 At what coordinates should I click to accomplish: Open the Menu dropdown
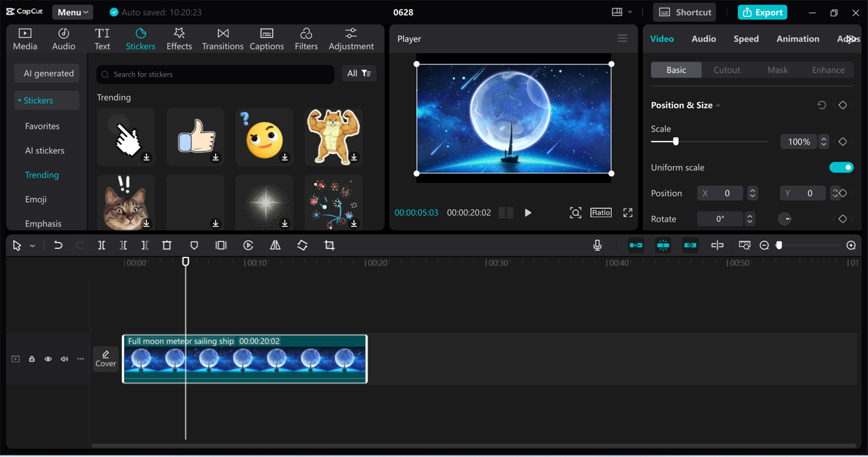pyautogui.click(x=73, y=12)
